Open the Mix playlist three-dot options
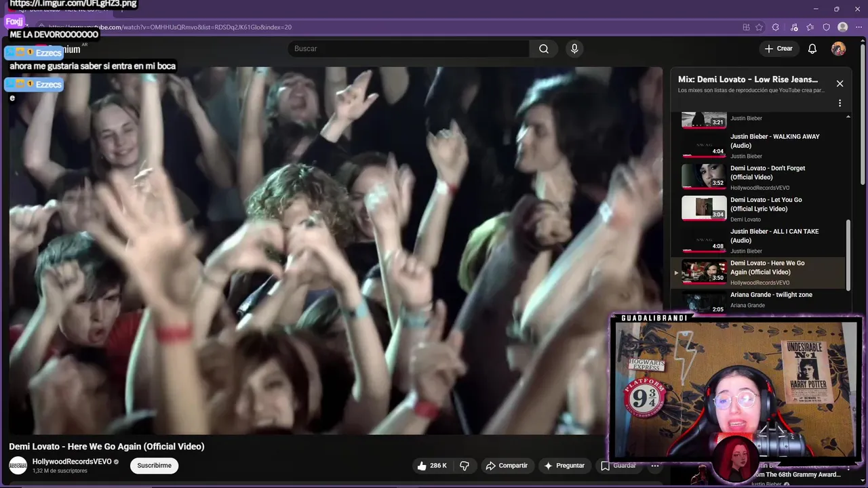This screenshot has height=488, width=868. (840, 103)
